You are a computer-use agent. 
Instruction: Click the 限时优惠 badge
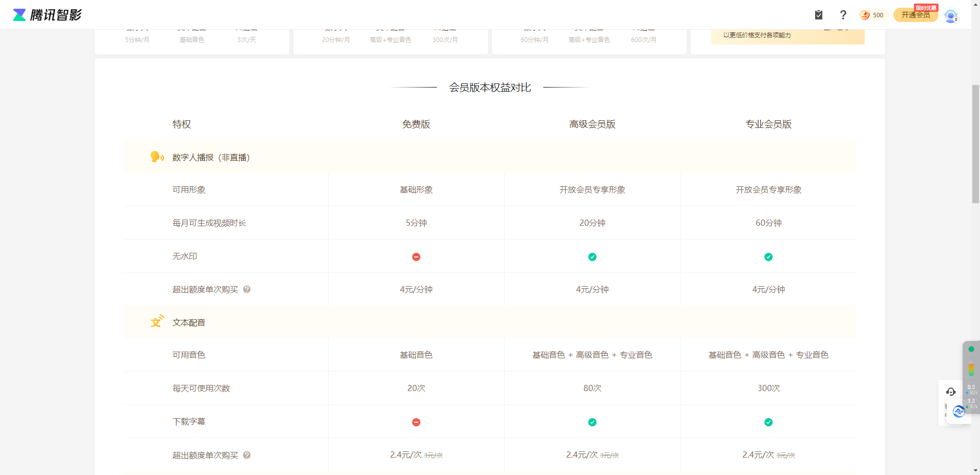(x=927, y=7)
